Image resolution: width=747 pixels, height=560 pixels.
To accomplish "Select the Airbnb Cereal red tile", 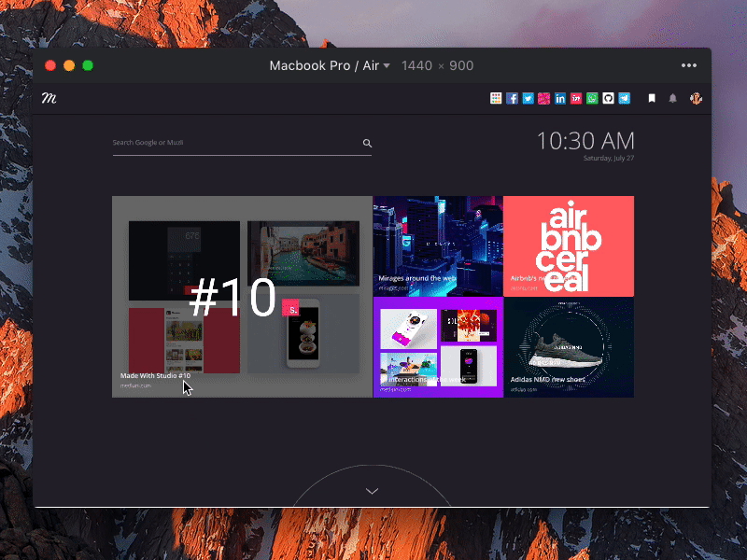I will 569,245.
